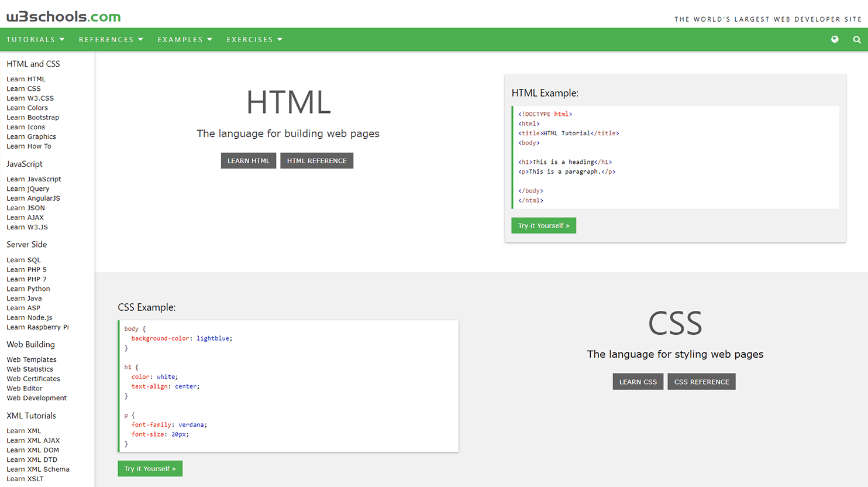868x487 pixels.
Task: Open the search magnifier icon
Action: (x=857, y=40)
